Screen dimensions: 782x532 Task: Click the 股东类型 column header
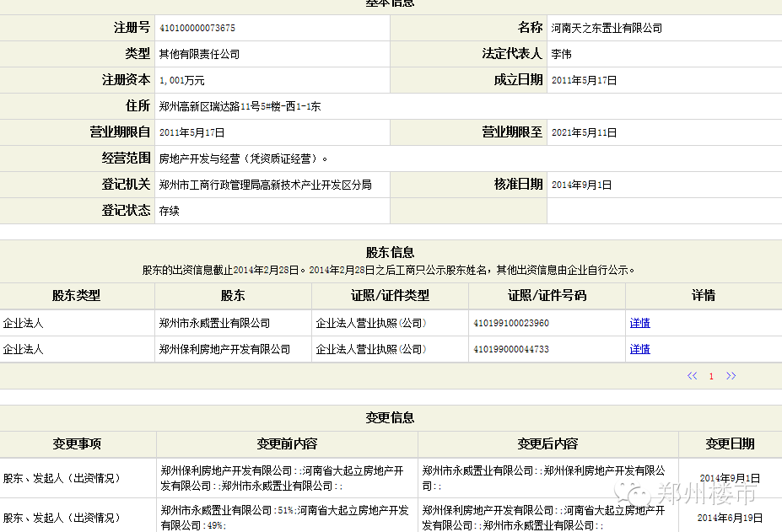(x=76, y=296)
